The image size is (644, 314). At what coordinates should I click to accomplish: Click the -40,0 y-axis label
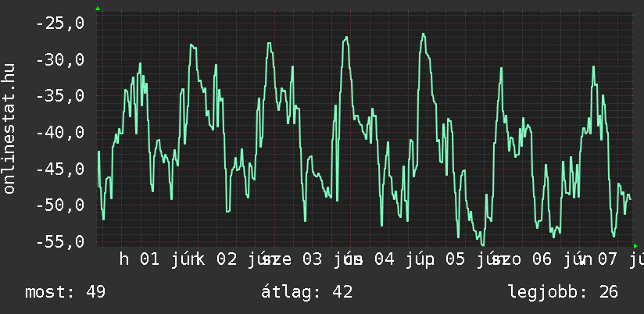point(60,132)
